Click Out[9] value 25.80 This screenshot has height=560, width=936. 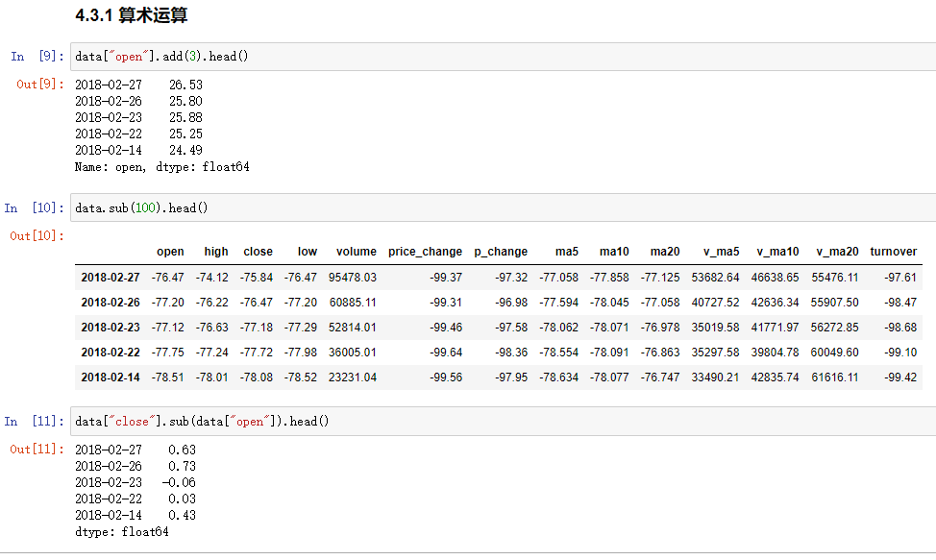[x=185, y=101]
